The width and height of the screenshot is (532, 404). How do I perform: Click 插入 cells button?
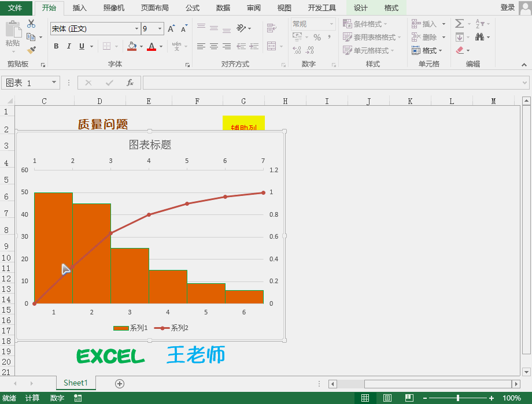[x=424, y=24]
